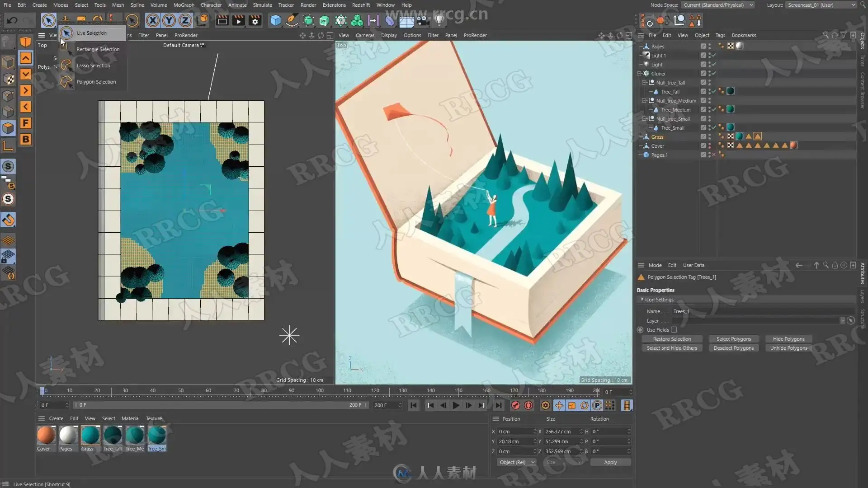Add a Camera object icon

click(423, 20)
